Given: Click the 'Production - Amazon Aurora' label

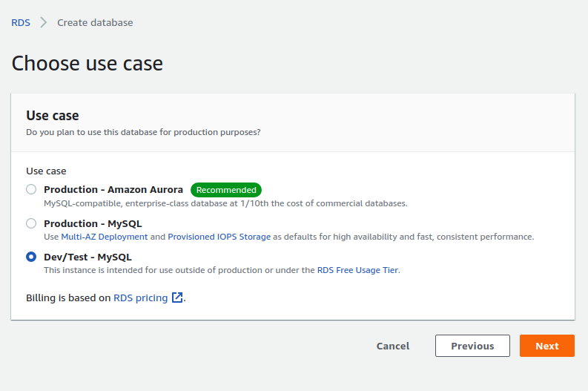Looking at the screenshot, I should point(113,189).
